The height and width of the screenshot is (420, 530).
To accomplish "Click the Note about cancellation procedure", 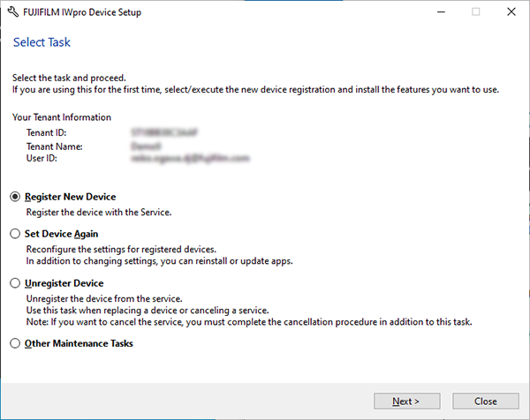I will 249,322.
